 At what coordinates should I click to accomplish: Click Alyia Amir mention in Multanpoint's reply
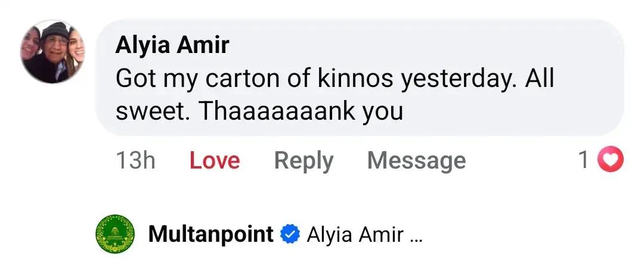355,235
